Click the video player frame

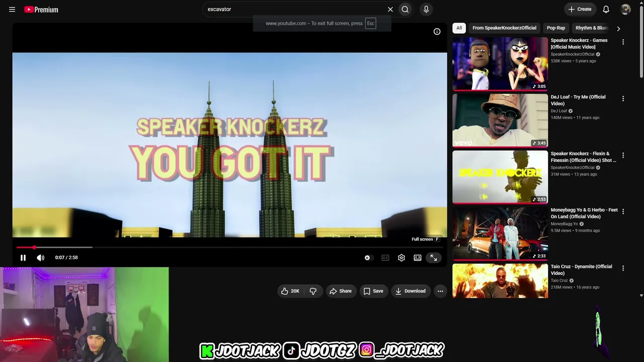229,145
